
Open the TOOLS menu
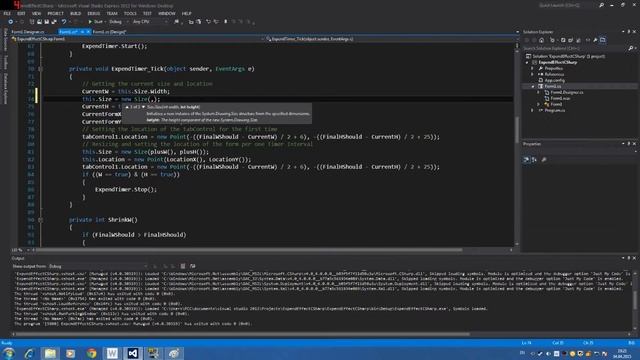tap(130, 13)
